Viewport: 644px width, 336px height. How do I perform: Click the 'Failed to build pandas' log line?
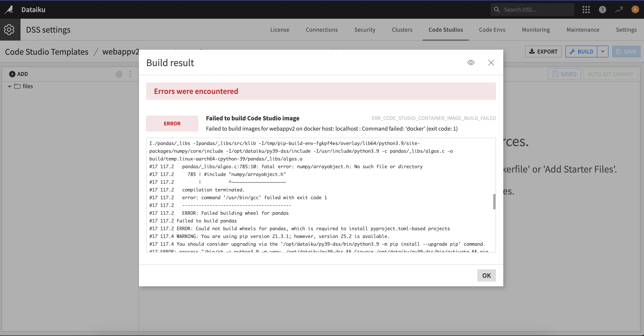pyautogui.click(x=207, y=221)
